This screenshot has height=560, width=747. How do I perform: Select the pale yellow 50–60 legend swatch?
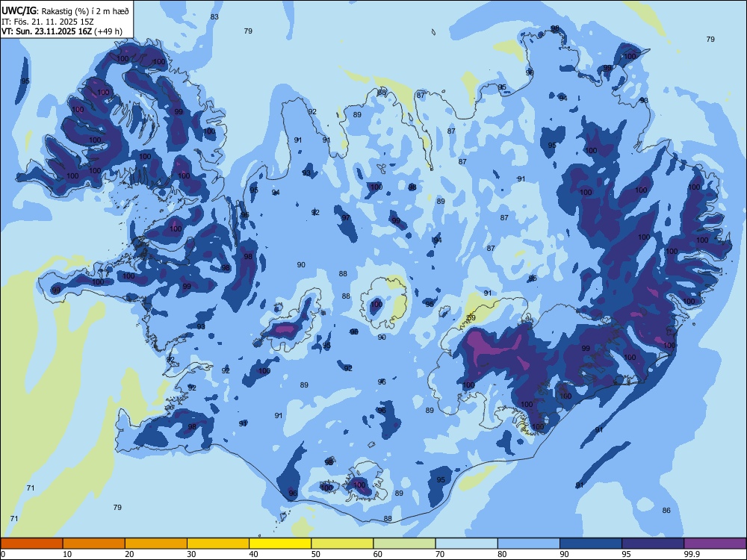coord(342,544)
